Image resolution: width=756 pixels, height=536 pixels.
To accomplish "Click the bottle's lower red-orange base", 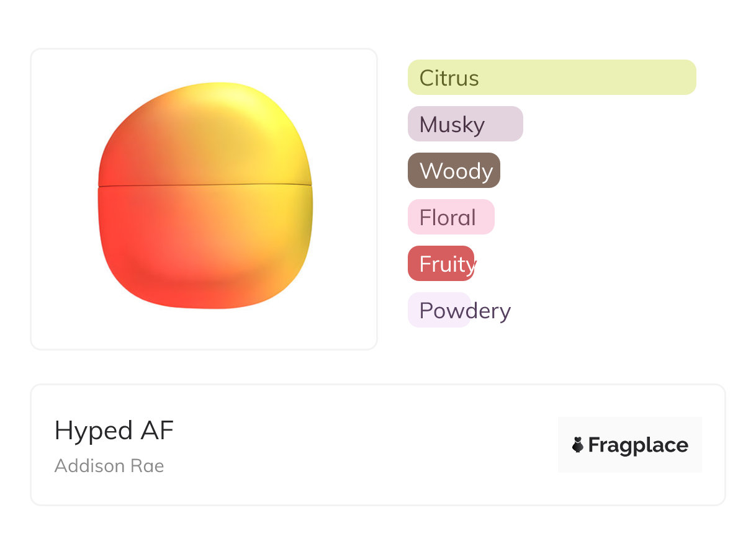I will [205, 248].
